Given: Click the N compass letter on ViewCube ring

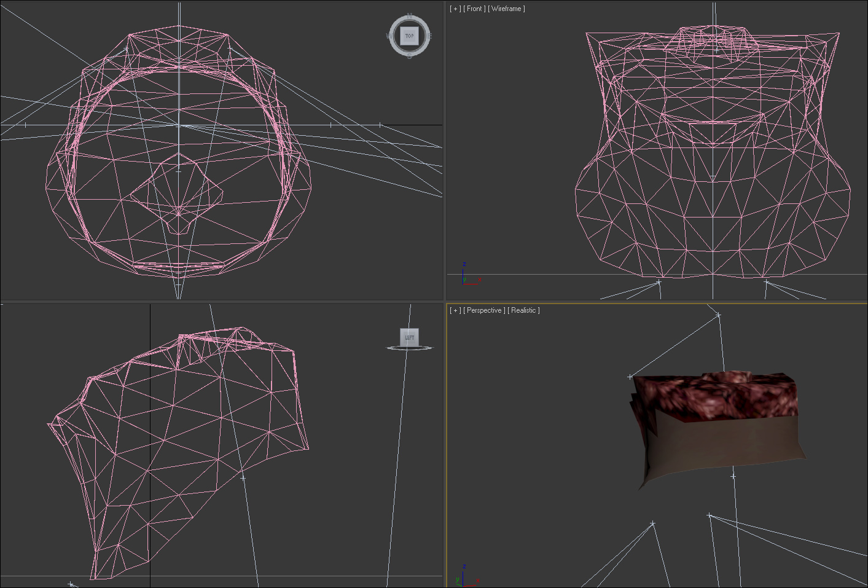Looking at the screenshot, I should [410, 15].
